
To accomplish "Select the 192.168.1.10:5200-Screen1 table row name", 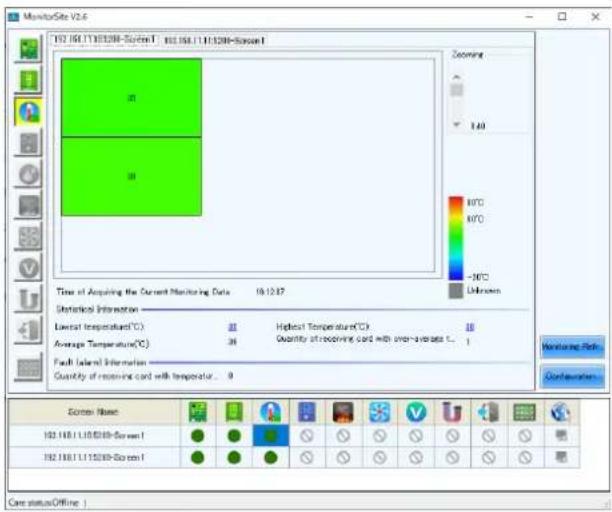I will tap(94, 436).
